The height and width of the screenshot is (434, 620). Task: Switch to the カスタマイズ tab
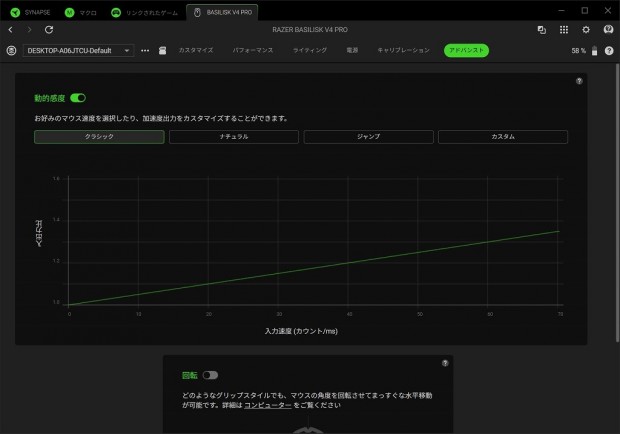pyautogui.click(x=196, y=50)
